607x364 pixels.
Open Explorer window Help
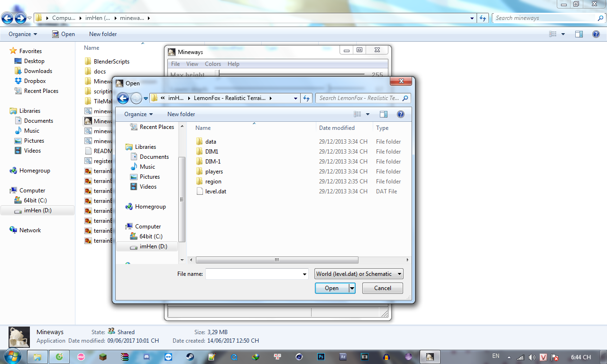596,34
